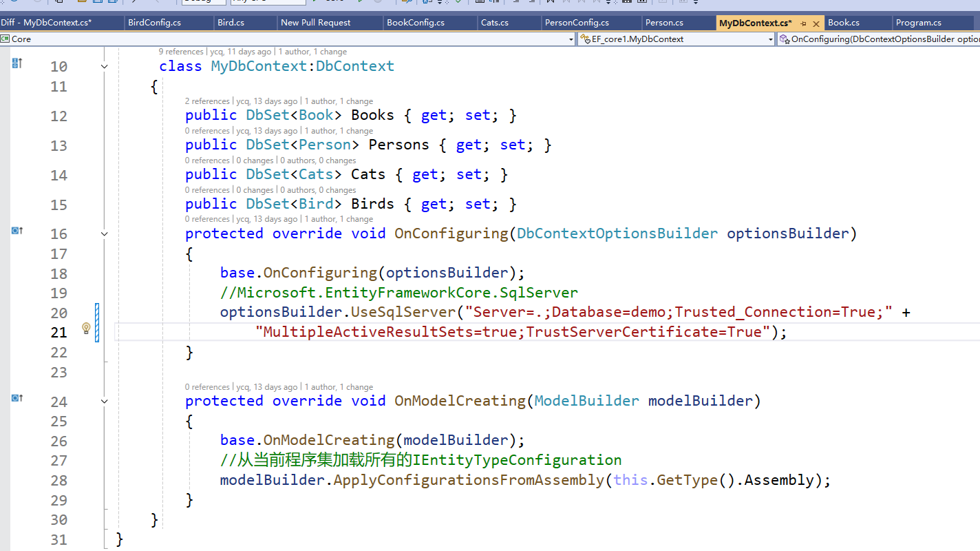The image size is (980, 551).
Task: Open the Quick Actions lightbulb on line 21
Action: (x=86, y=328)
